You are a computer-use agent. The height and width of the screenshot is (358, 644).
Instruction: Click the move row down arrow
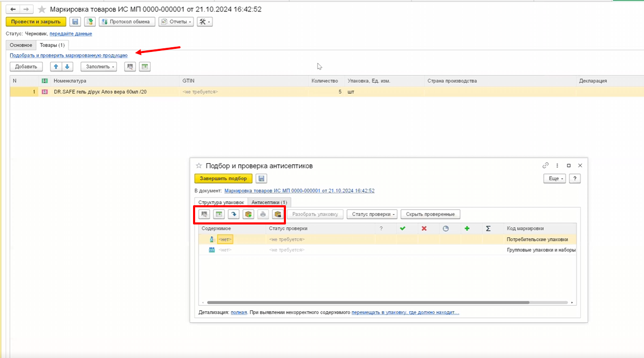[67, 67]
